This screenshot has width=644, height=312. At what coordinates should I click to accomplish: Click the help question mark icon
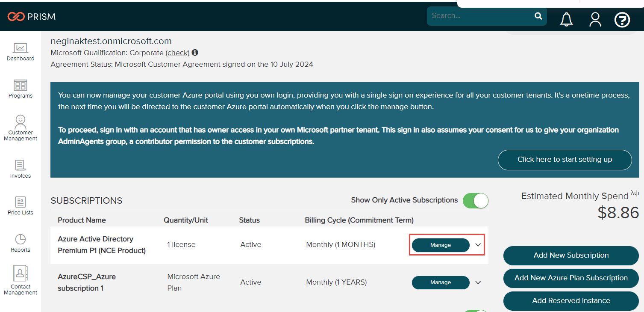click(622, 19)
